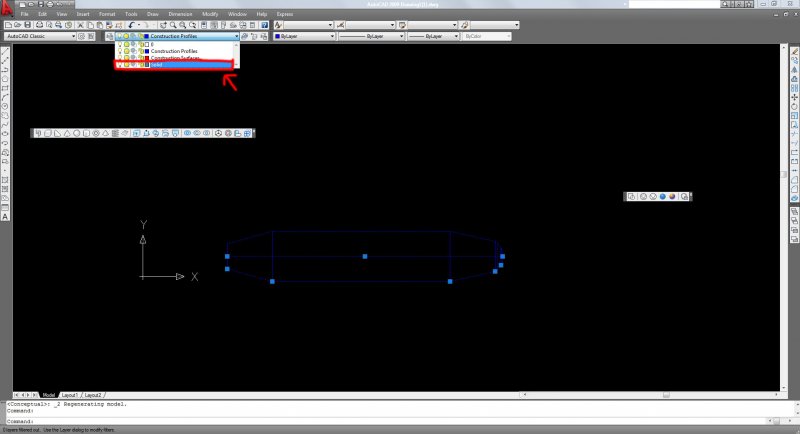Click the Undo arrow icon
The height and width of the screenshot is (434, 800).
131,25
